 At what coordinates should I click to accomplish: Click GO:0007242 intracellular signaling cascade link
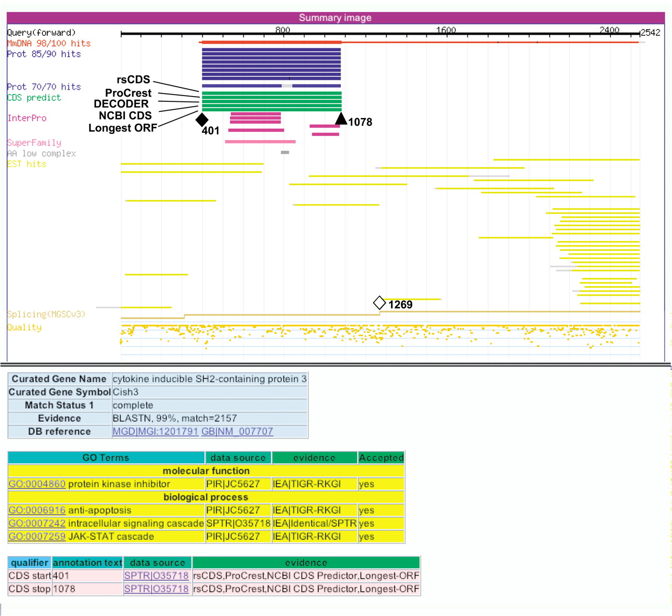(x=37, y=523)
